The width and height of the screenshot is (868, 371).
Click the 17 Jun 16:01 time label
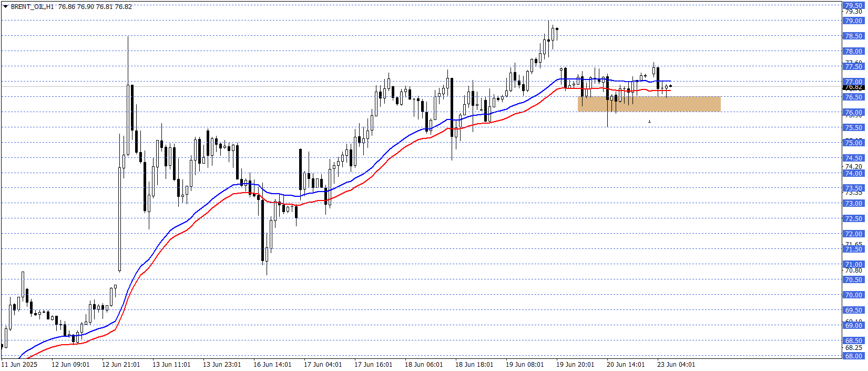(x=373, y=364)
